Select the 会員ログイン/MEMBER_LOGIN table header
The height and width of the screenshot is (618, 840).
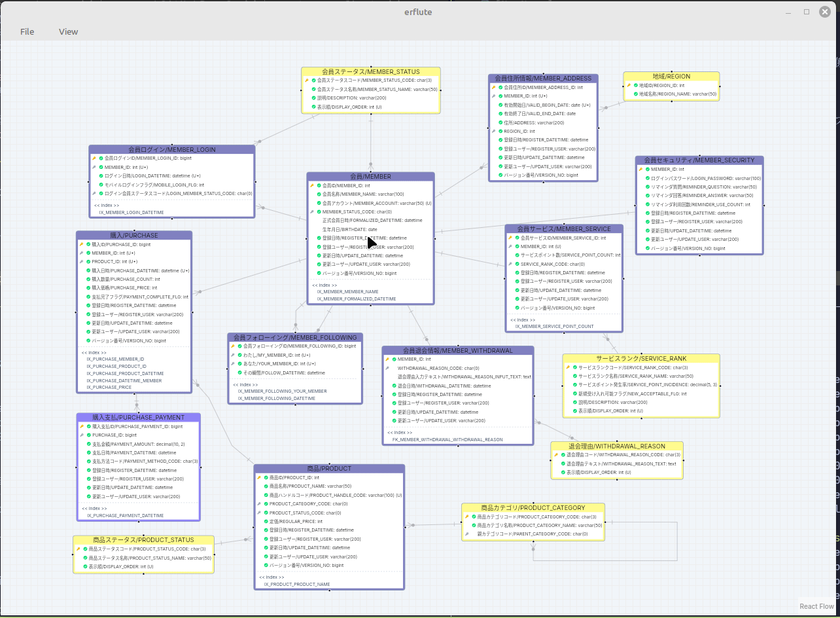click(172, 149)
